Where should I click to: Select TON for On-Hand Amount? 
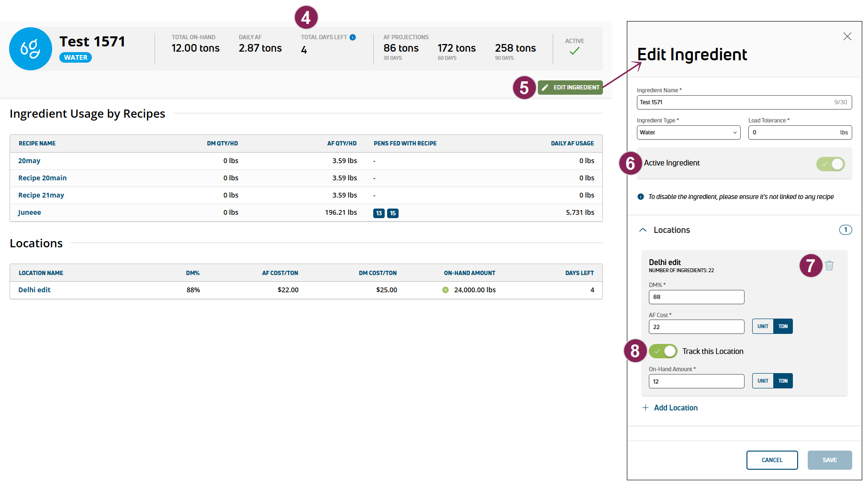coord(783,381)
